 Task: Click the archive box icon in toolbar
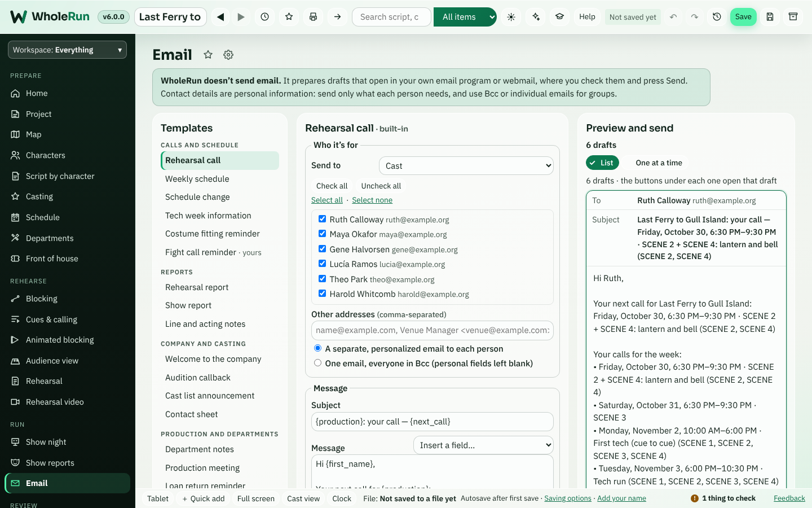coord(793,17)
